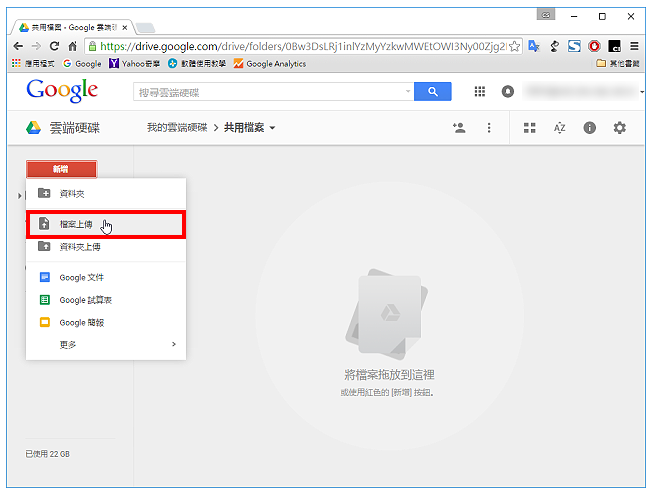This screenshot has width=659, height=497.
Task: Expand the 更多 submenu arrow
Action: pos(174,344)
